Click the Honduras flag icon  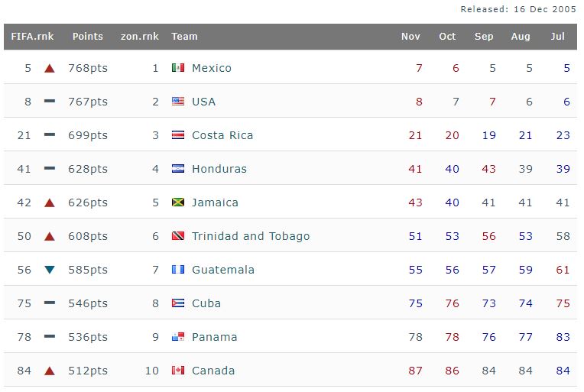(x=178, y=169)
